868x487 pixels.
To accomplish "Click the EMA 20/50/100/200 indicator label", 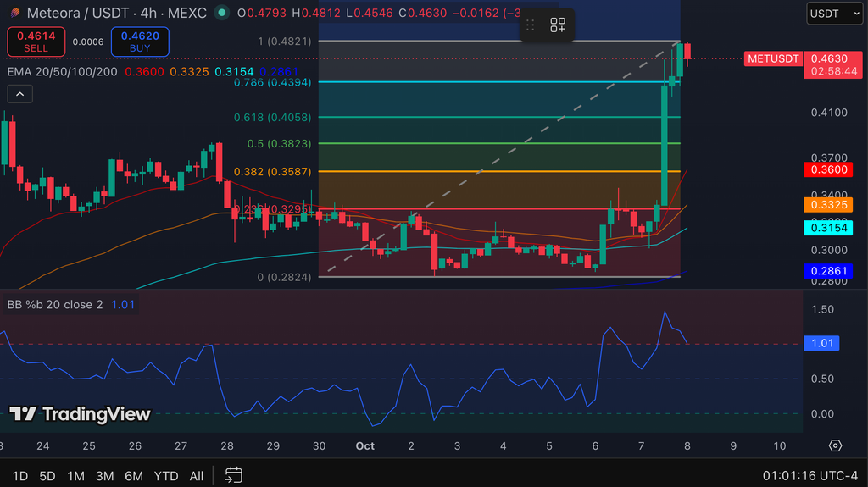I will [x=63, y=72].
